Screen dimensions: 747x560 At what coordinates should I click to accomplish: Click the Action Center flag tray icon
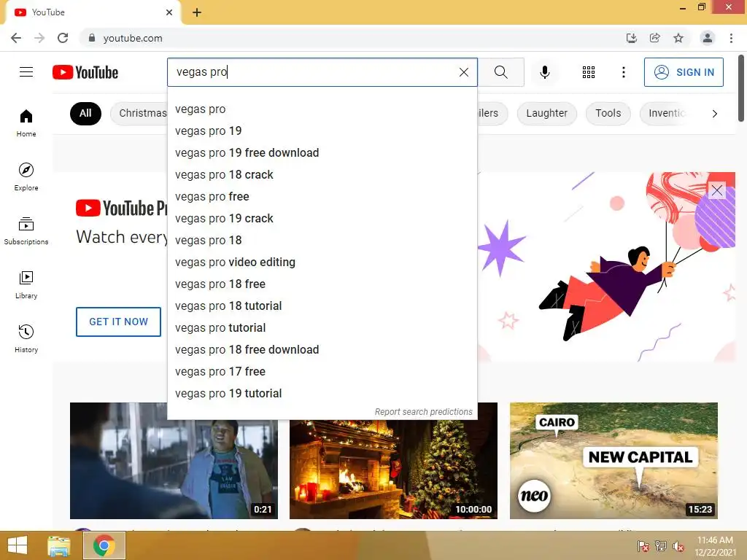(643, 546)
